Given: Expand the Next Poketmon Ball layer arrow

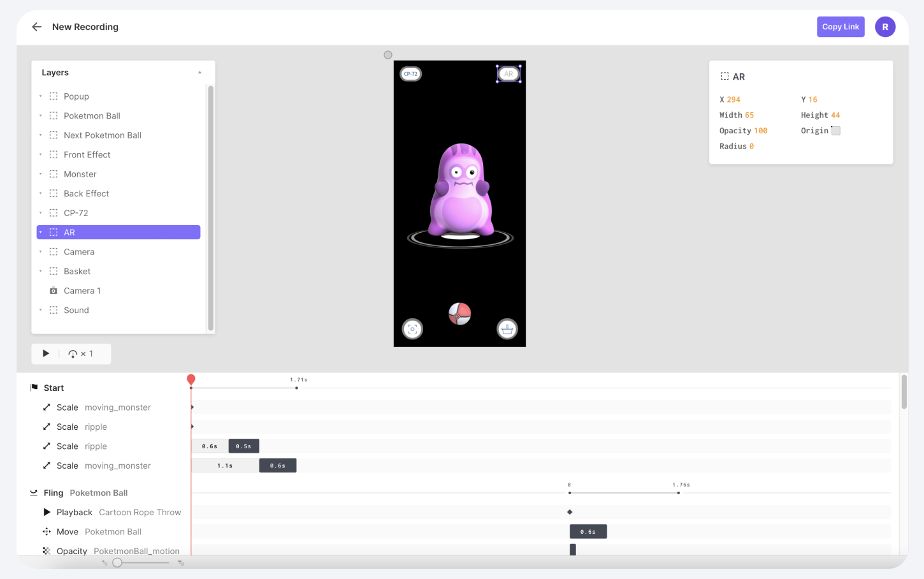Looking at the screenshot, I should click(41, 135).
